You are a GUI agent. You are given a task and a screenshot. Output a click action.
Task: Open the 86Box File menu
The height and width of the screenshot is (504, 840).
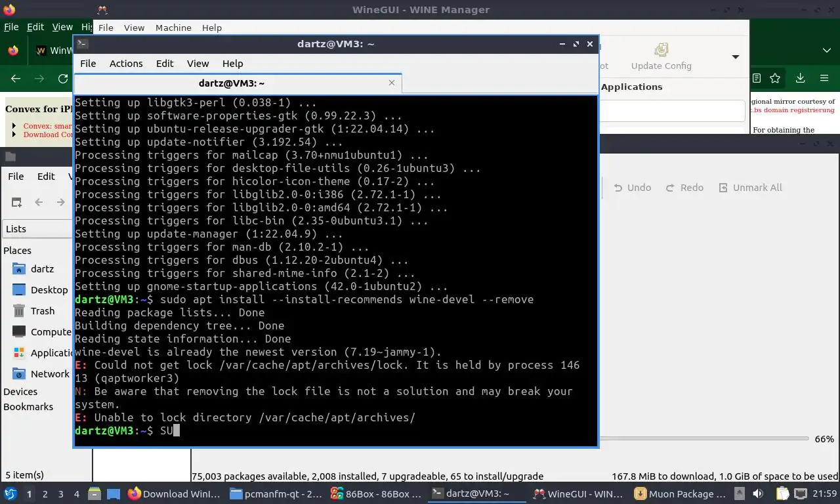(x=106, y=28)
